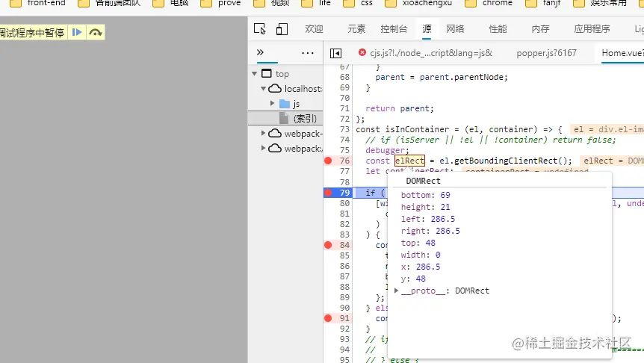
Task: Click line number 69 in gutter
Action: click(x=344, y=87)
